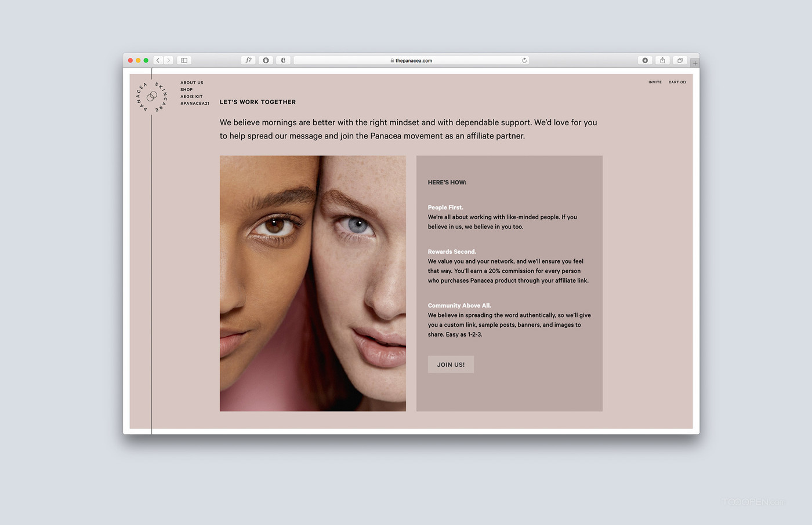Click the yellow minimize window button

click(x=138, y=60)
